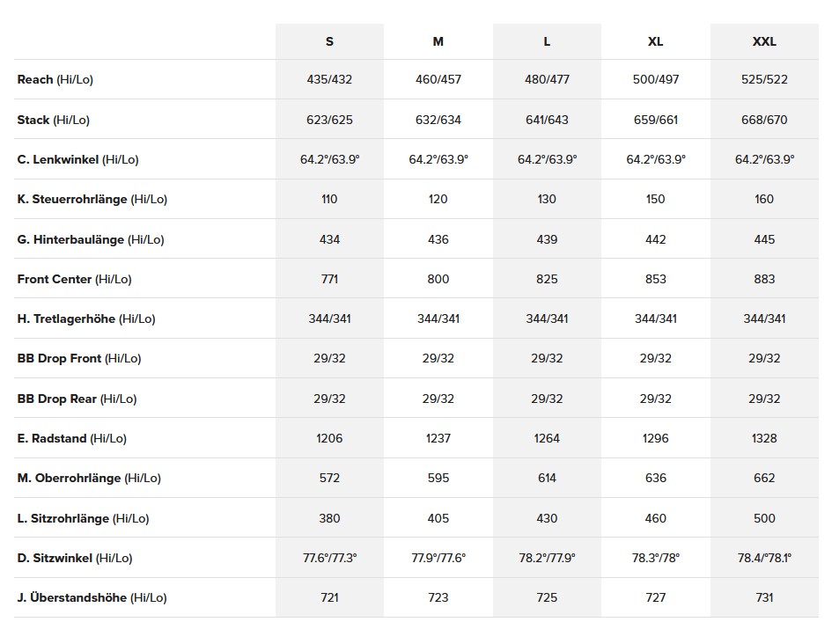Click the G. Hinterbaulänge row label
The width and height of the screenshot is (832, 644).
90,239
